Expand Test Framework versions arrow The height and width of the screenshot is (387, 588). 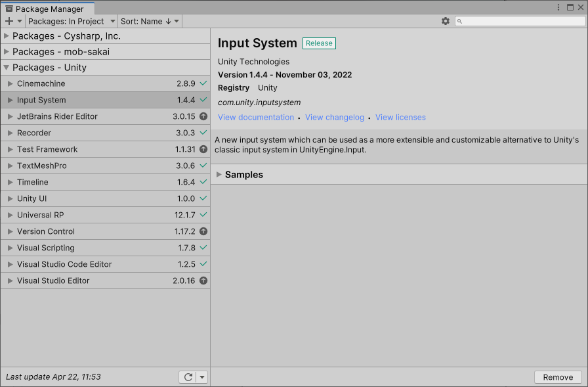pyautogui.click(x=10, y=149)
